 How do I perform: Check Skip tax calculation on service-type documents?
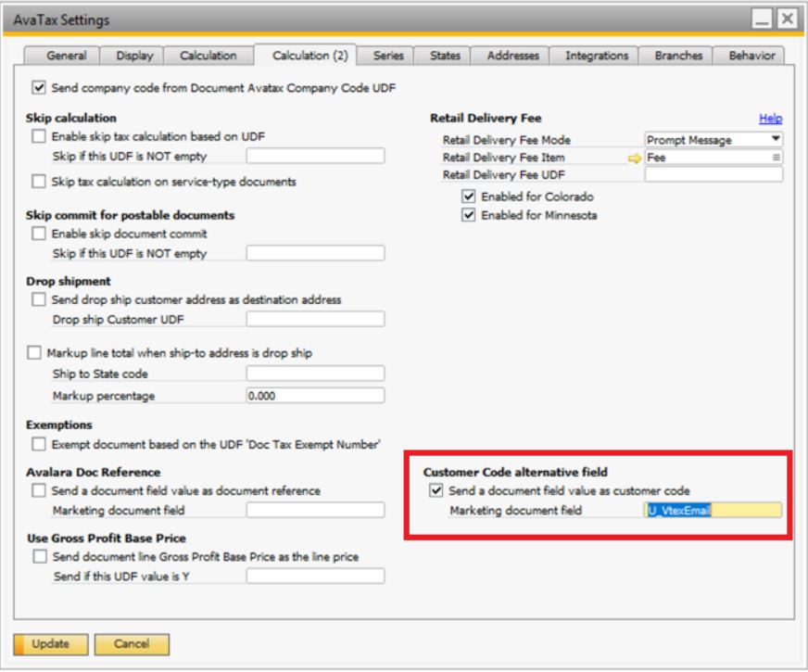(x=39, y=182)
